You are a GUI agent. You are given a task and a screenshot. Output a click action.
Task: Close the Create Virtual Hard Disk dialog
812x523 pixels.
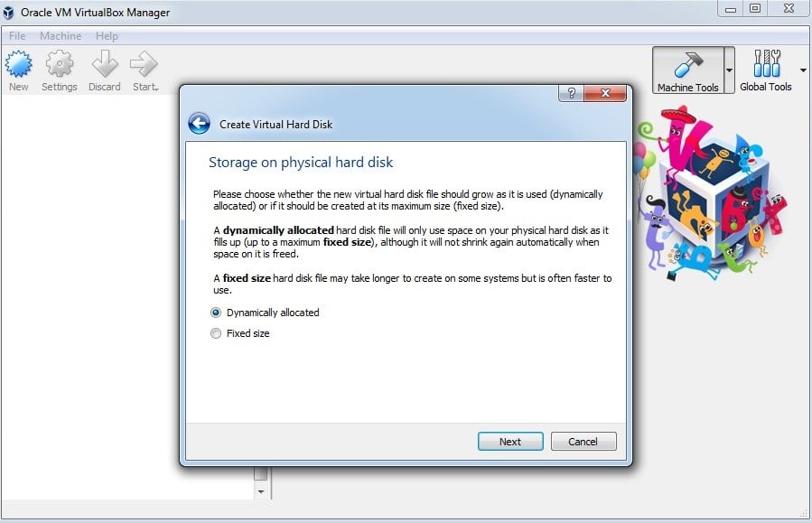tap(605, 93)
